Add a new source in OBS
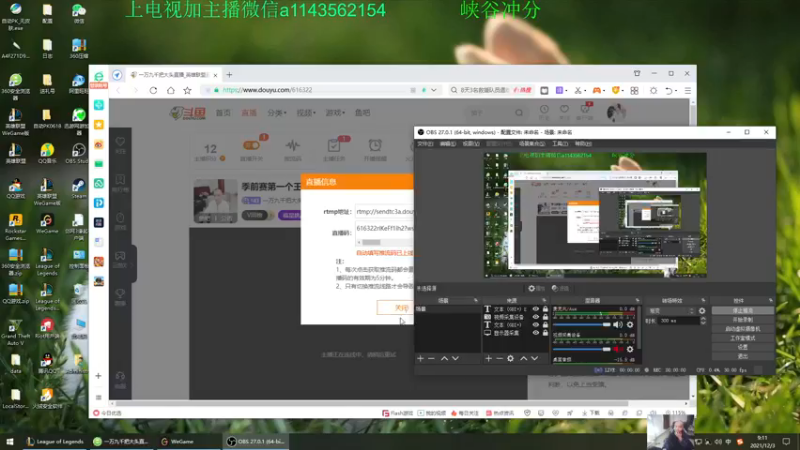Image resolution: width=800 pixels, height=450 pixels. click(x=488, y=359)
